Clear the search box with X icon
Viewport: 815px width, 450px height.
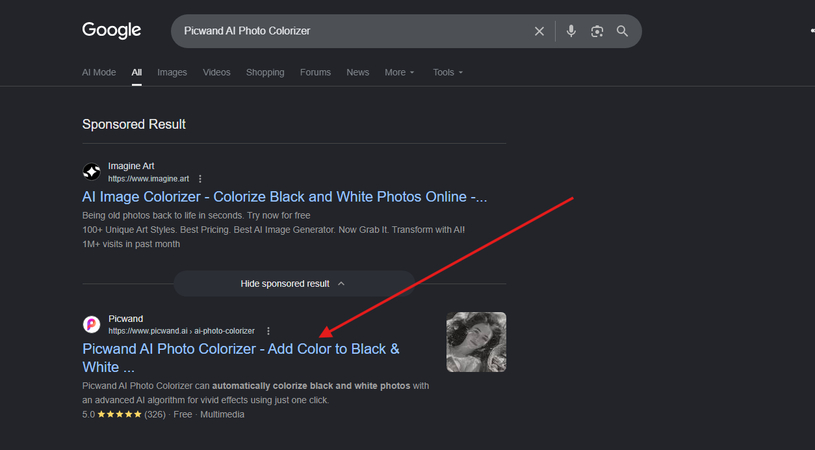point(540,31)
